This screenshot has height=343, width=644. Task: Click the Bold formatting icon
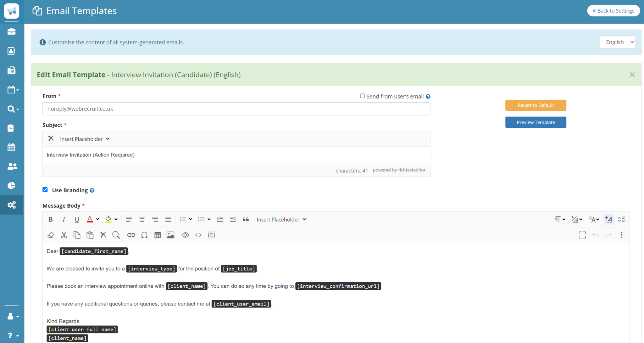click(51, 219)
